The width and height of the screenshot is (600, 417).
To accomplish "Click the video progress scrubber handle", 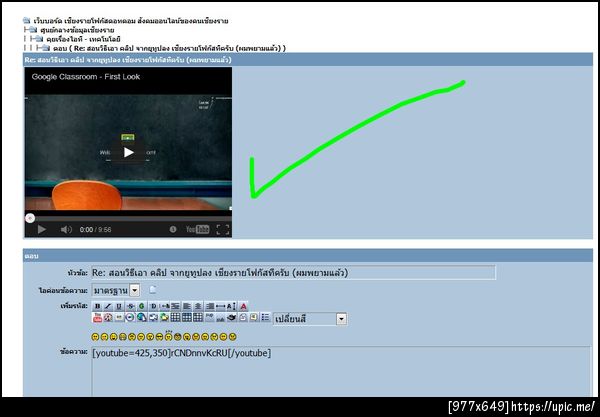I will click(x=30, y=218).
